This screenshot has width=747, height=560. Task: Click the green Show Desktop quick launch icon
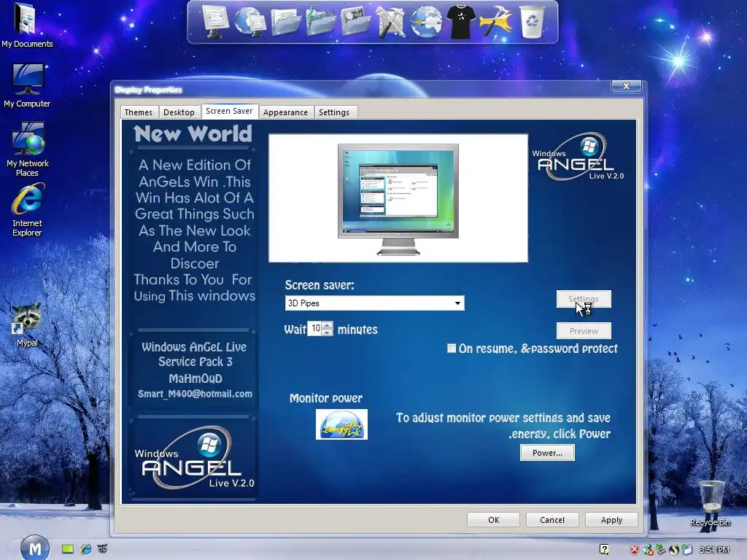tap(68, 549)
